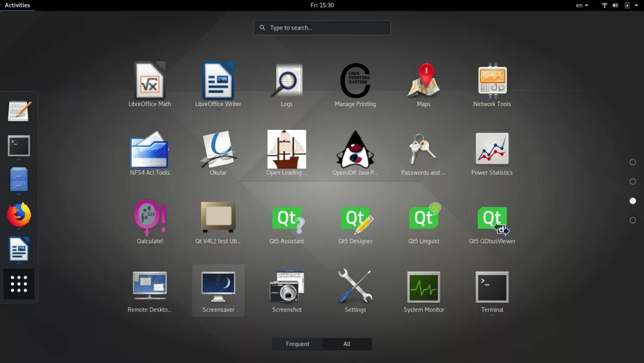Open the en input language dropdown
The height and width of the screenshot is (363, 644).
click(582, 5)
